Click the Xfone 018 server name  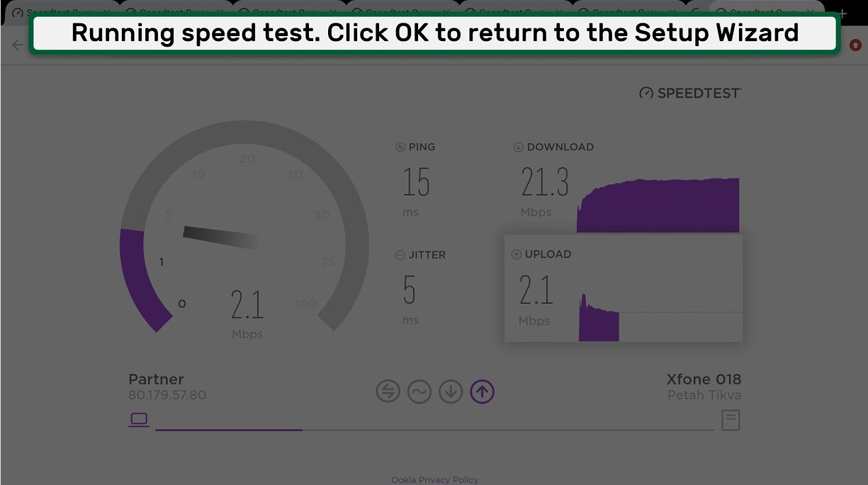704,380
